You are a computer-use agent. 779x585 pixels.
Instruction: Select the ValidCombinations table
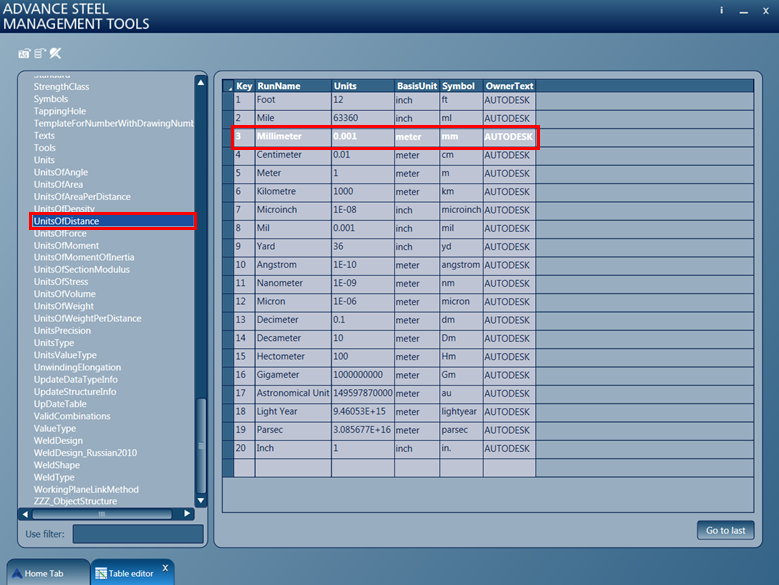tap(72, 416)
